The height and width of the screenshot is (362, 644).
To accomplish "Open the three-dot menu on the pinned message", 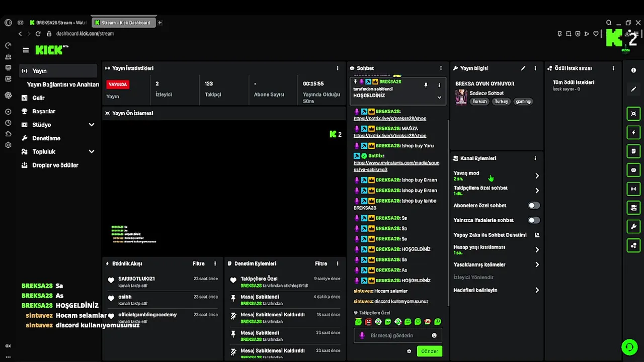I will pyautogui.click(x=439, y=85).
